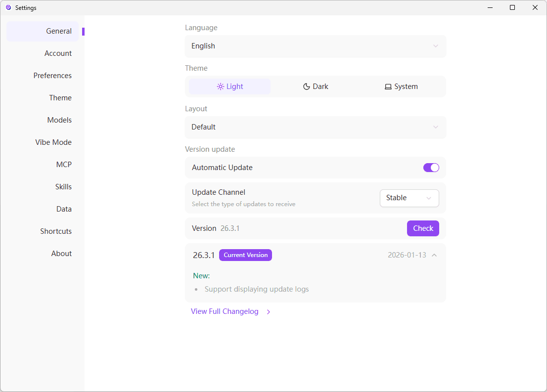Open the Account settings section

pos(58,53)
